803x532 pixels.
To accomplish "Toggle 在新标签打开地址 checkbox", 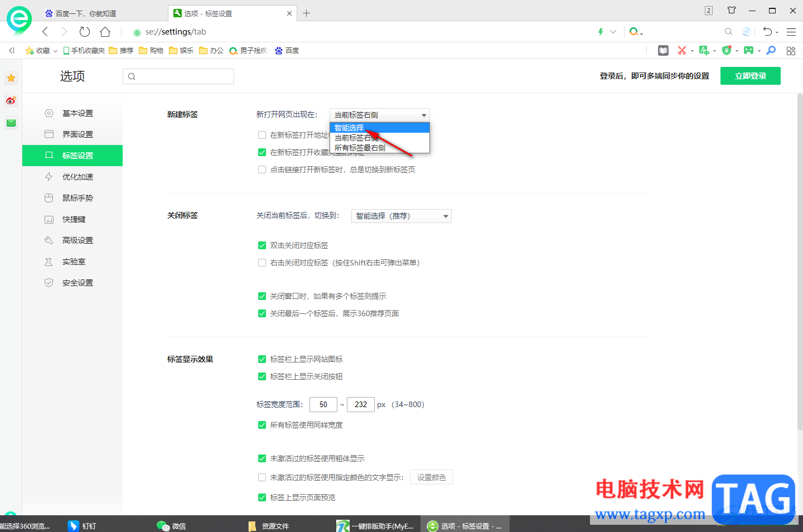I will tap(262, 135).
